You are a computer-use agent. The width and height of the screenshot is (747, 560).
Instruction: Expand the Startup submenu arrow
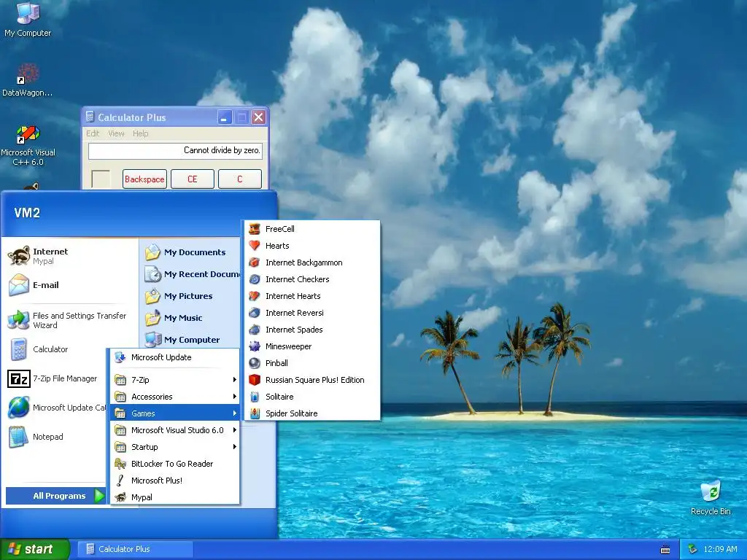pyautogui.click(x=234, y=447)
